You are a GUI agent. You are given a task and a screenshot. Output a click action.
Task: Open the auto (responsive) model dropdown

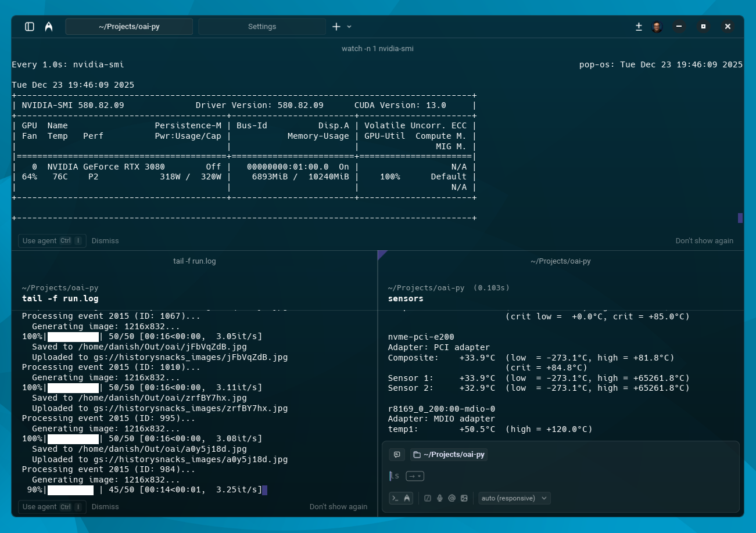pyautogui.click(x=514, y=498)
